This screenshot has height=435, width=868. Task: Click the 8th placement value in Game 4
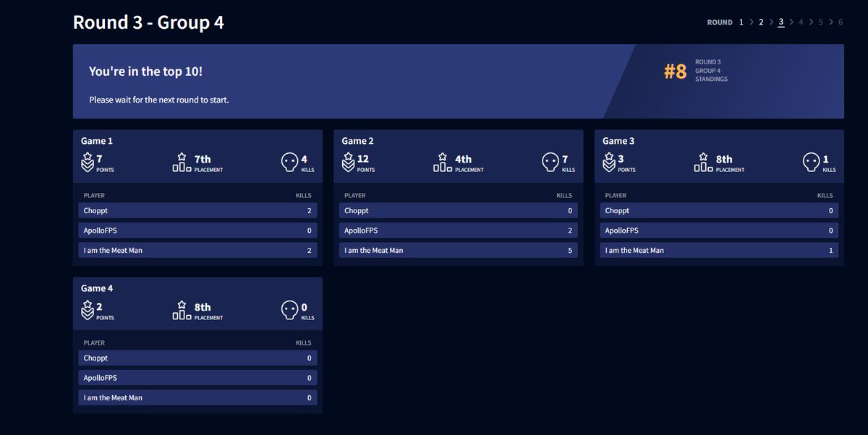click(203, 306)
